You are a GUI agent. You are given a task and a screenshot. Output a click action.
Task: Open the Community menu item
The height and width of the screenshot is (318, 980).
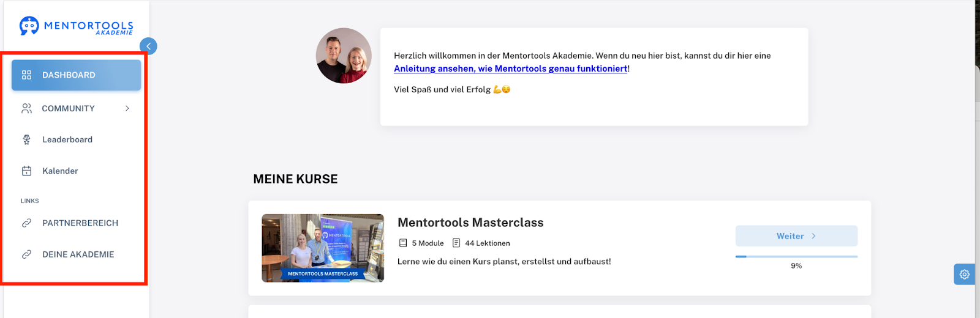[x=76, y=108]
